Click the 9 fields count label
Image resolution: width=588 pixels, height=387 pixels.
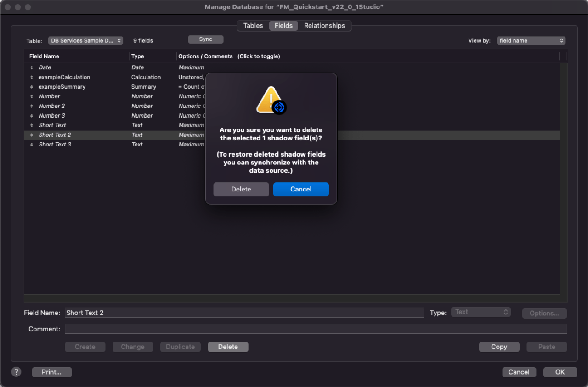(143, 40)
